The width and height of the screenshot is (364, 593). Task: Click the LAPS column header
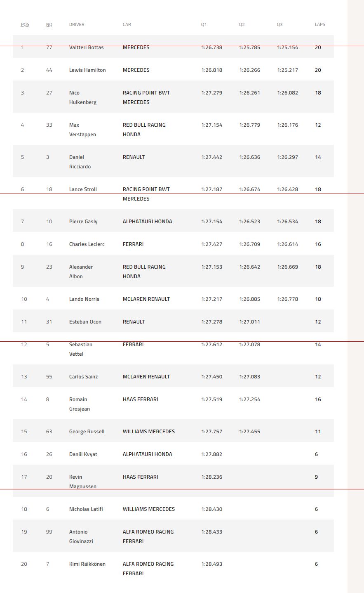click(320, 25)
